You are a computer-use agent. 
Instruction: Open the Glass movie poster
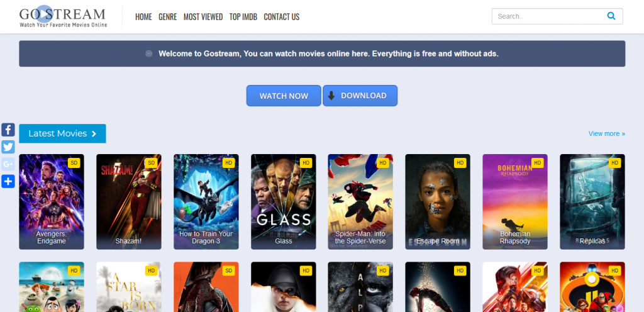[x=284, y=201]
